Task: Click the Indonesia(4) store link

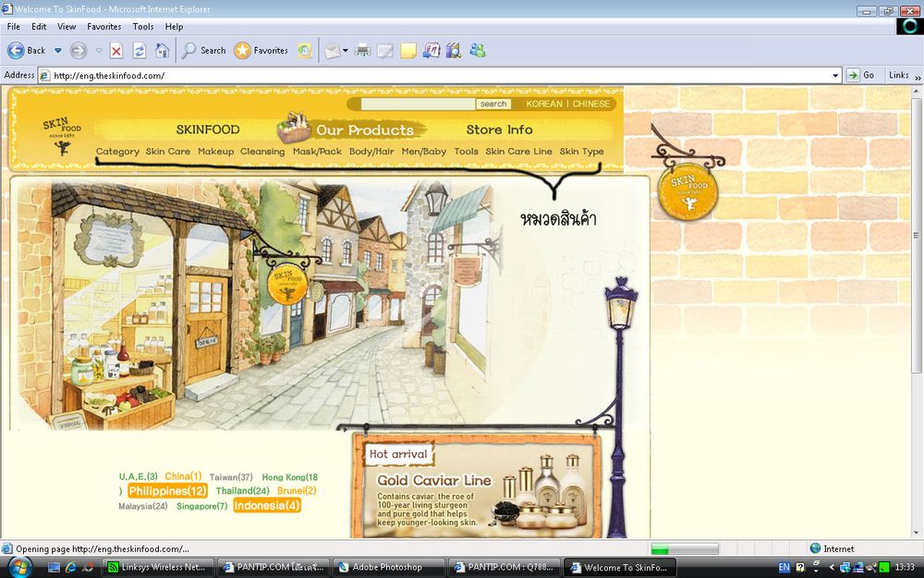Action: tap(267, 506)
